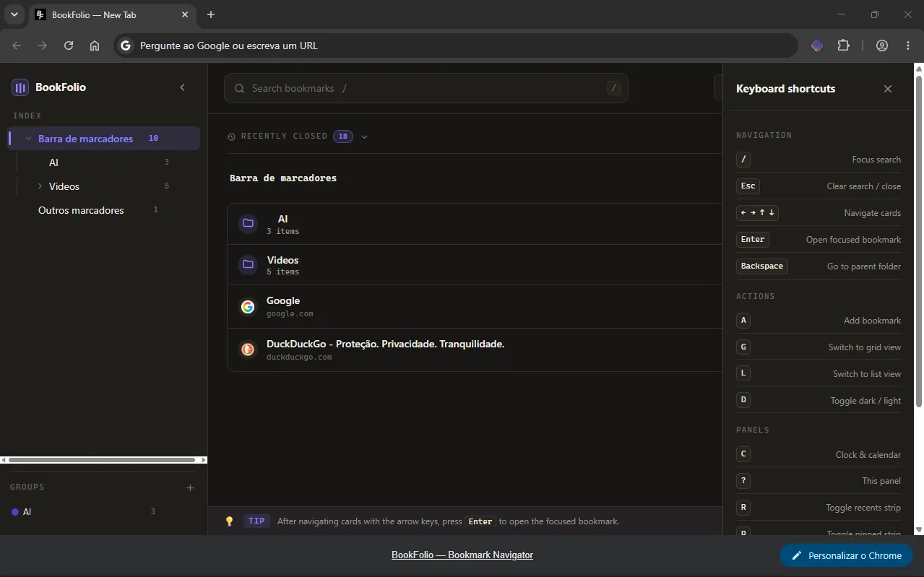Click the recently closed clock icon
The width and height of the screenshot is (924, 577).
coord(232,136)
